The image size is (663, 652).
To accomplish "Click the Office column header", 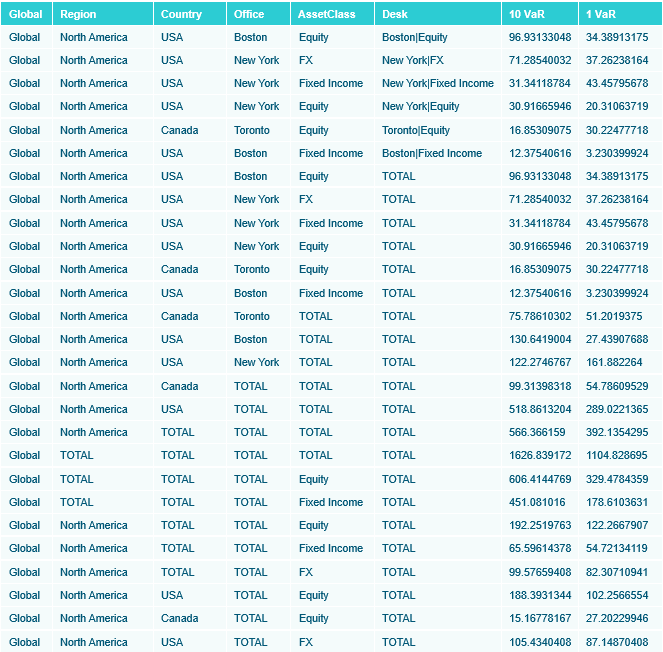I will [249, 14].
